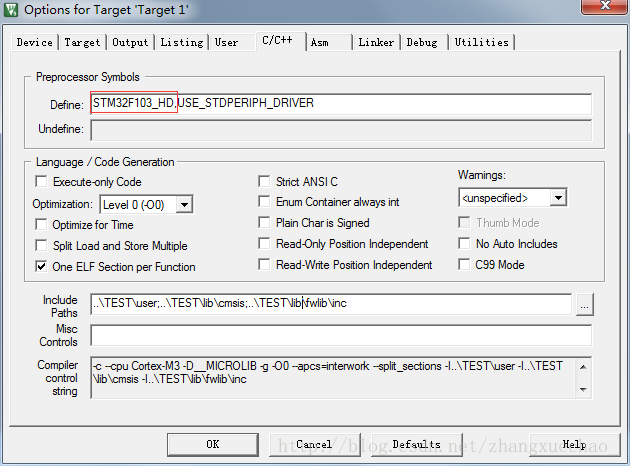630x466 pixels.
Task: Focus the Misc Controls text field
Action: [341, 335]
